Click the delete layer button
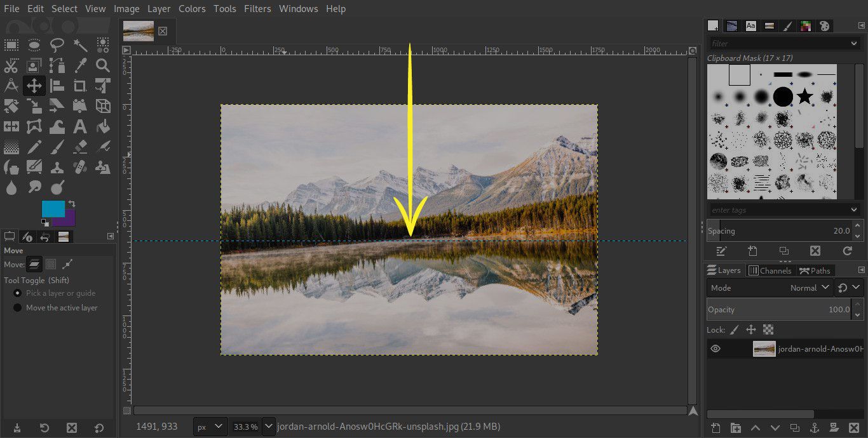 click(x=853, y=428)
